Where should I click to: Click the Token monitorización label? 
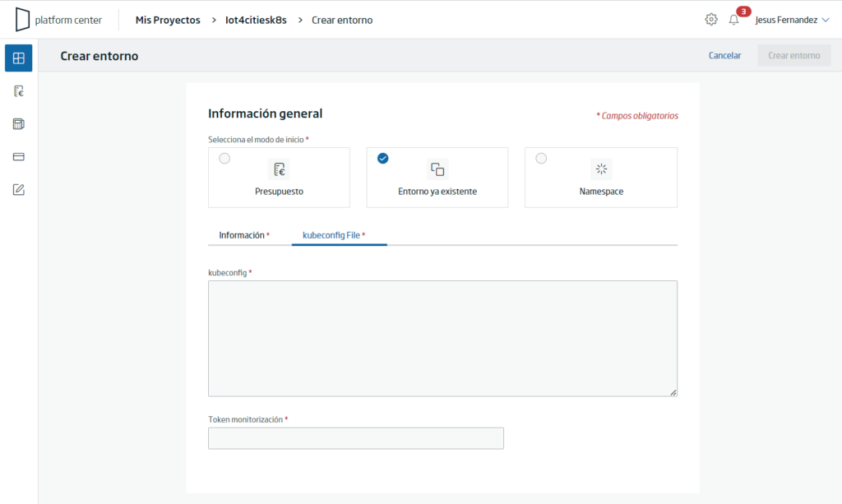248,419
